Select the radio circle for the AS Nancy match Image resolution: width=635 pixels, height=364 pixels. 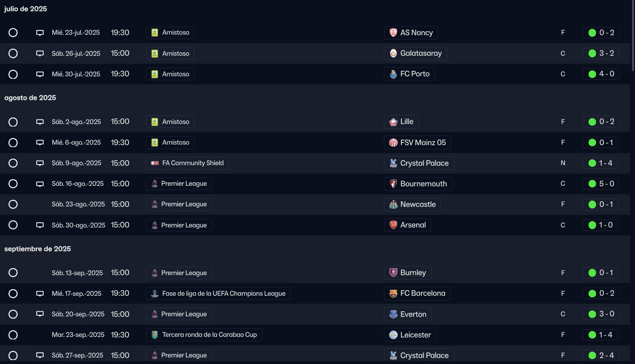coord(13,33)
